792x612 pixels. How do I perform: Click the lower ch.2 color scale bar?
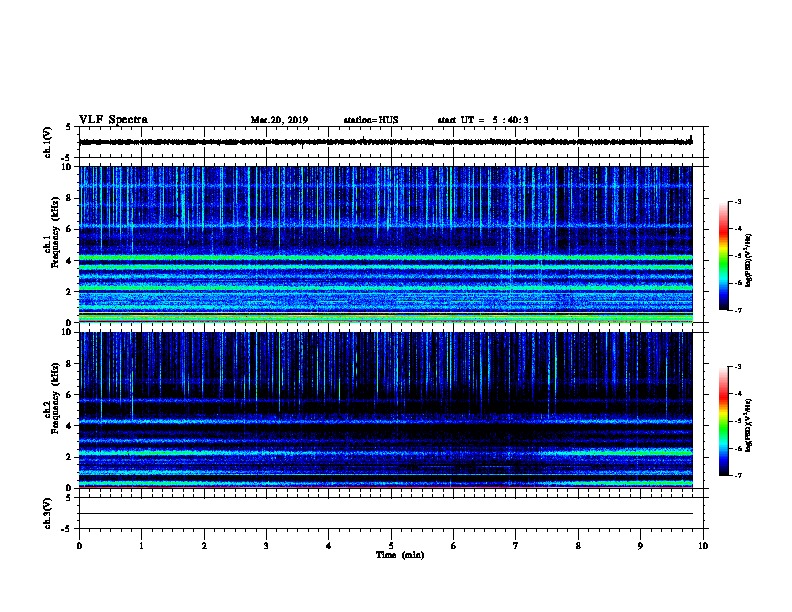tap(723, 421)
